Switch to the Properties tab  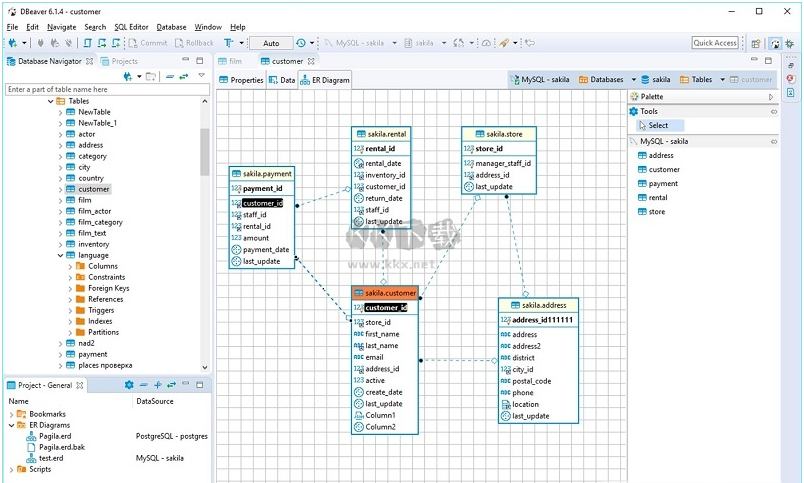click(x=240, y=79)
